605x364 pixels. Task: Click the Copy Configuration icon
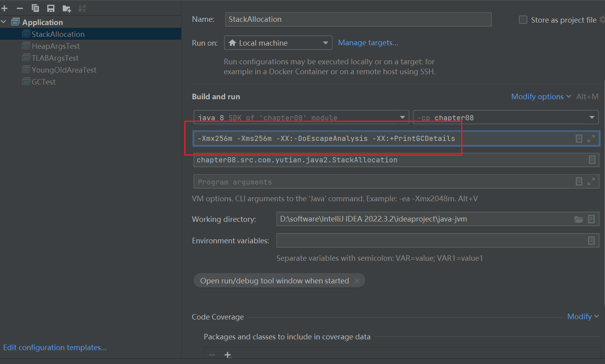click(35, 8)
